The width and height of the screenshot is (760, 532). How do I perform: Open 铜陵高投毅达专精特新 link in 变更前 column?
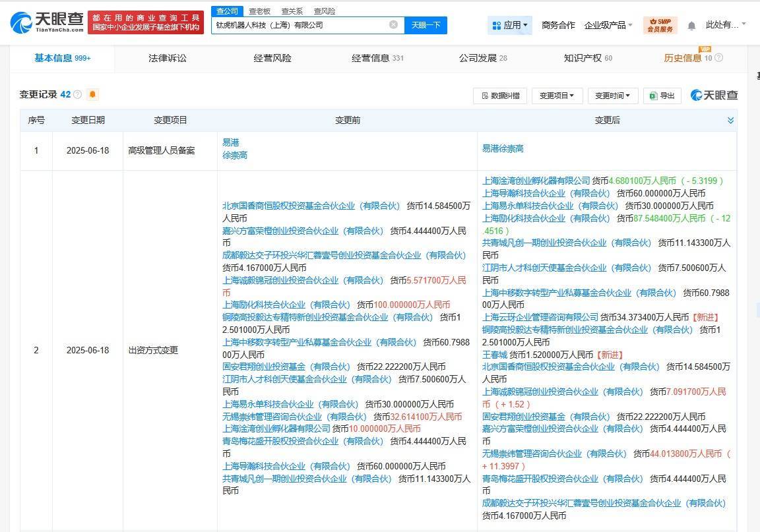click(x=327, y=317)
